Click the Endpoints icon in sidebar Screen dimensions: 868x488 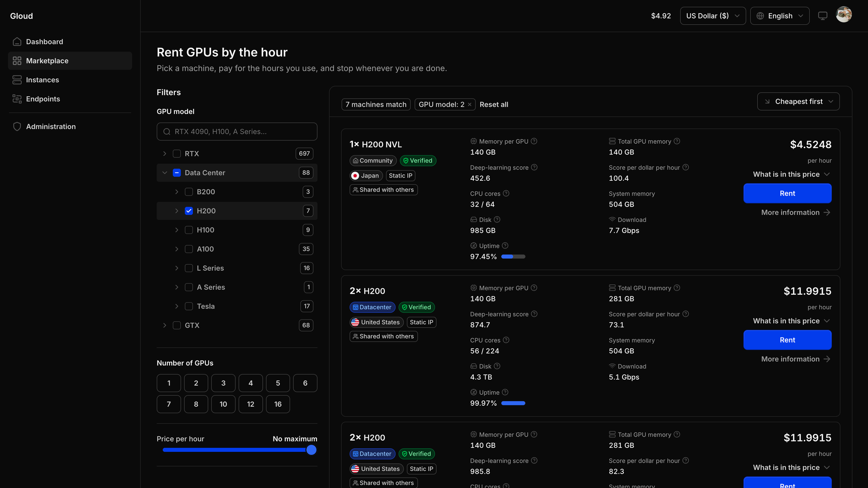17,99
